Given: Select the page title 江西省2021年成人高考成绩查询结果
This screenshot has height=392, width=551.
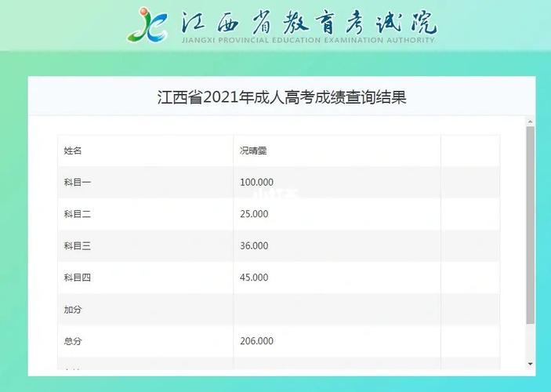Looking at the screenshot, I should (281, 97).
